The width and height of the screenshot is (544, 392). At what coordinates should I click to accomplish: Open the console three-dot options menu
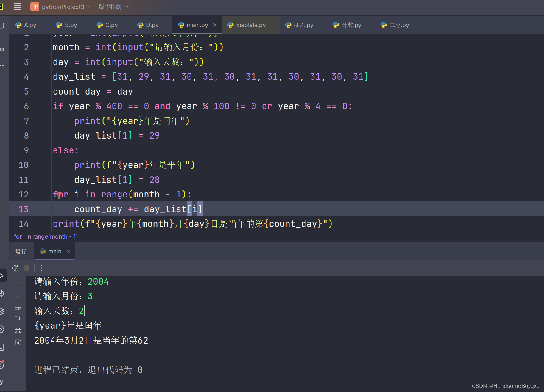41,268
